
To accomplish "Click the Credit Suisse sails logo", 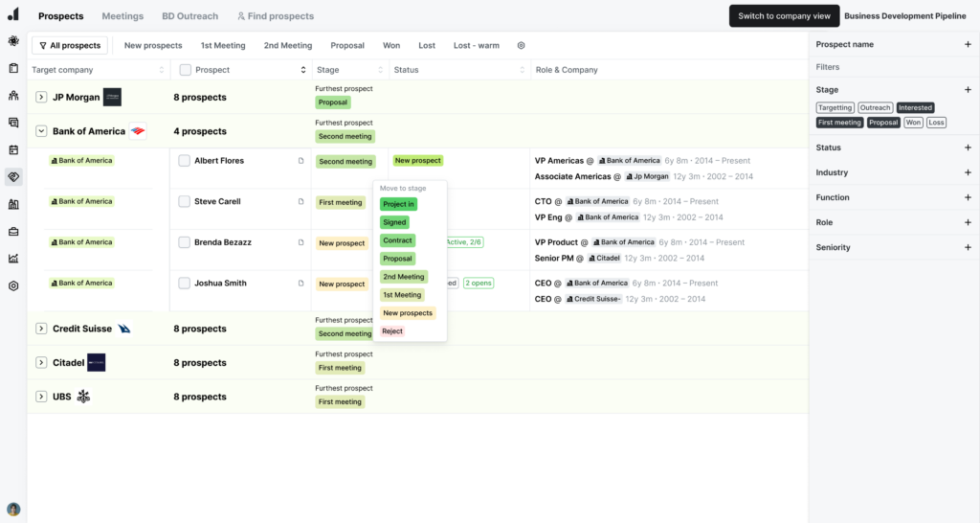I will [124, 329].
